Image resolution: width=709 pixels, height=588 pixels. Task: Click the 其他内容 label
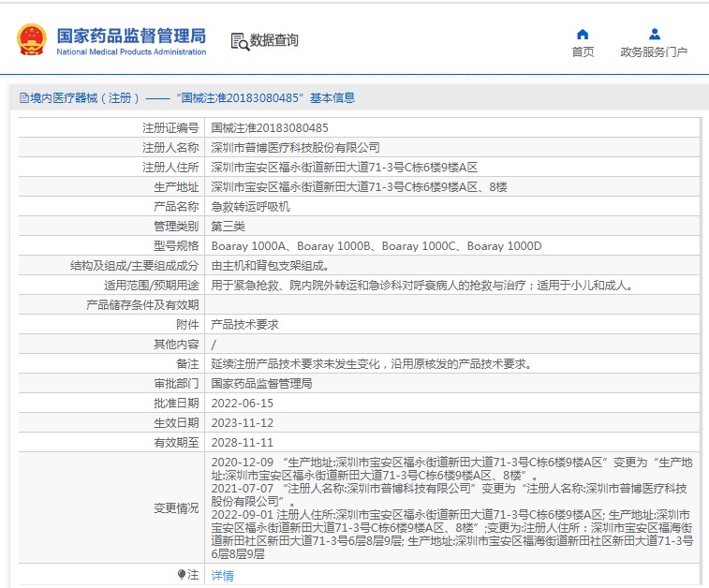coord(176,344)
